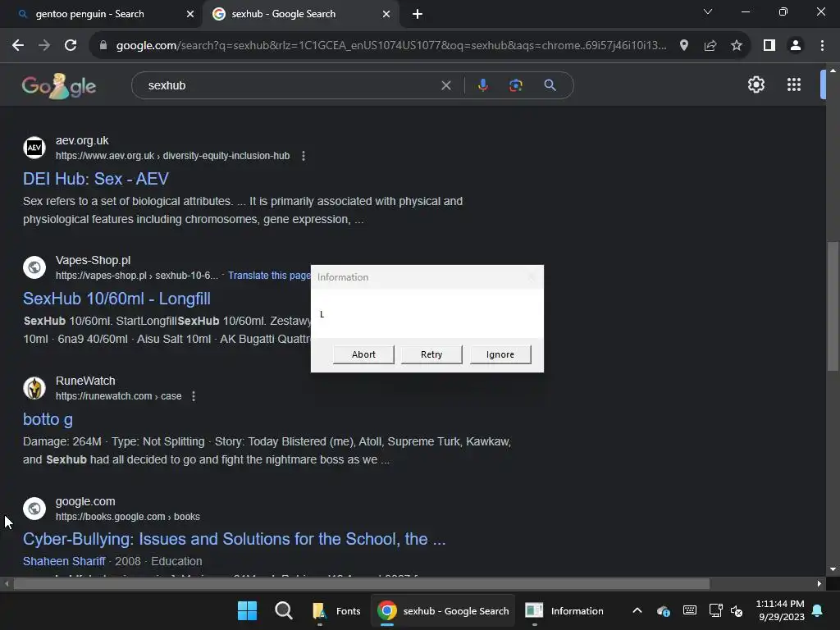Click Abort in Information dialog
The image size is (840, 630).
(363, 354)
